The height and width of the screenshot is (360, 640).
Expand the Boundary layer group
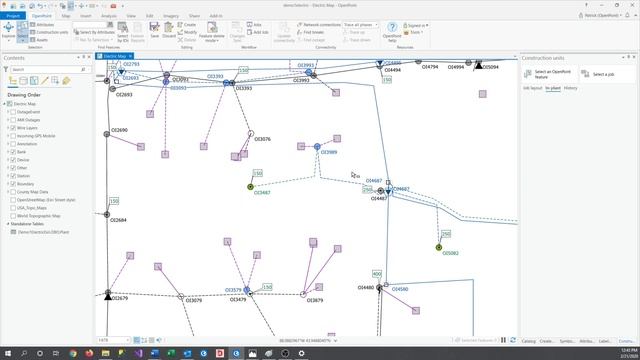click(x=8, y=184)
